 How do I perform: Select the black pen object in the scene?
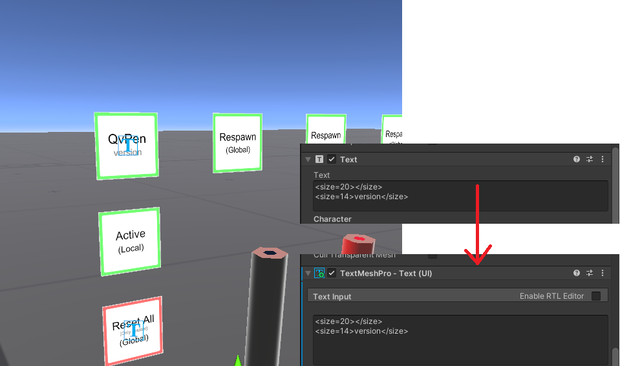click(x=268, y=306)
